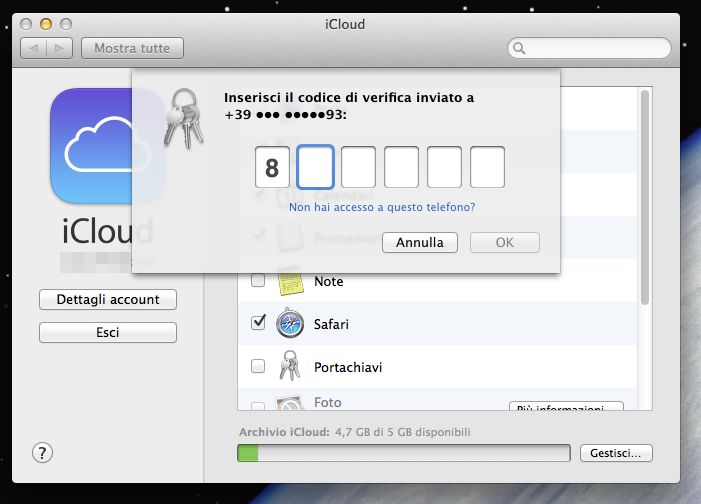Screen dimensions: 701x504
Task: Click the Gestisci... storage button
Action: tap(616, 453)
